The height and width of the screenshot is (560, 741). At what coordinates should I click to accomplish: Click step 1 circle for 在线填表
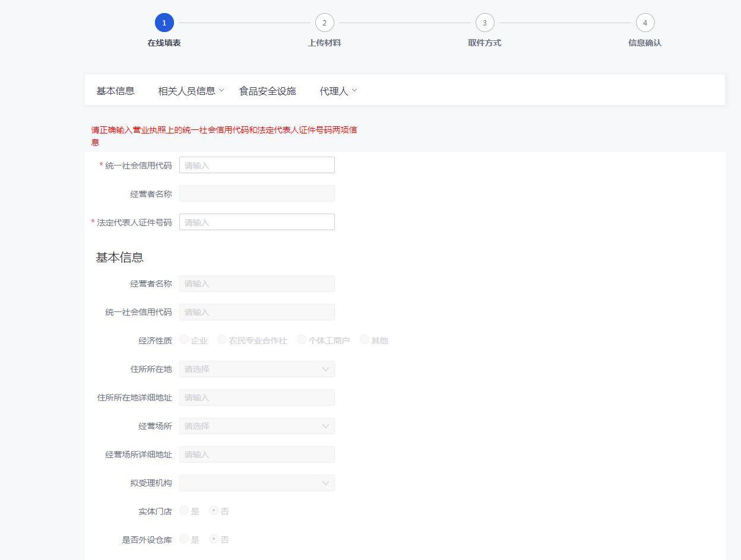click(164, 23)
